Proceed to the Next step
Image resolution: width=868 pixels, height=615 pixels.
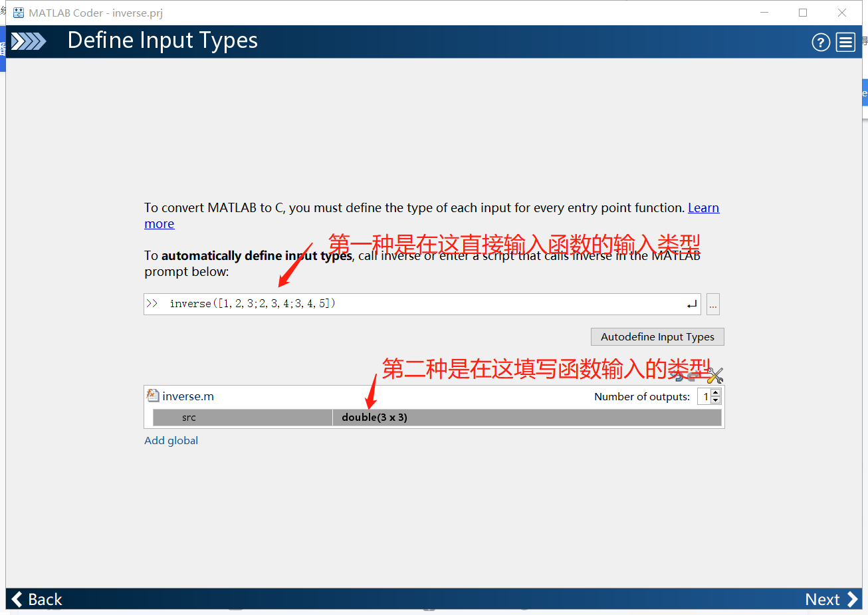point(831,599)
